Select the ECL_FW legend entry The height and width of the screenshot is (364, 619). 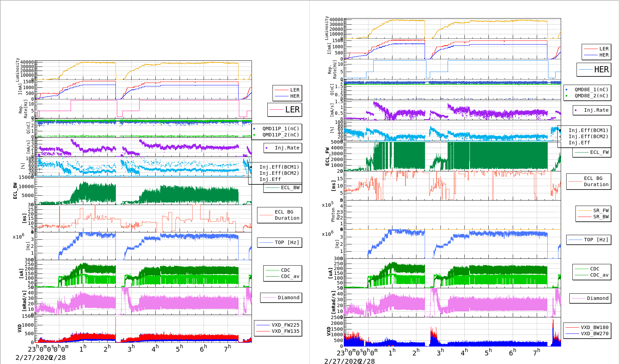pyautogui.click(x=599, y=152)
